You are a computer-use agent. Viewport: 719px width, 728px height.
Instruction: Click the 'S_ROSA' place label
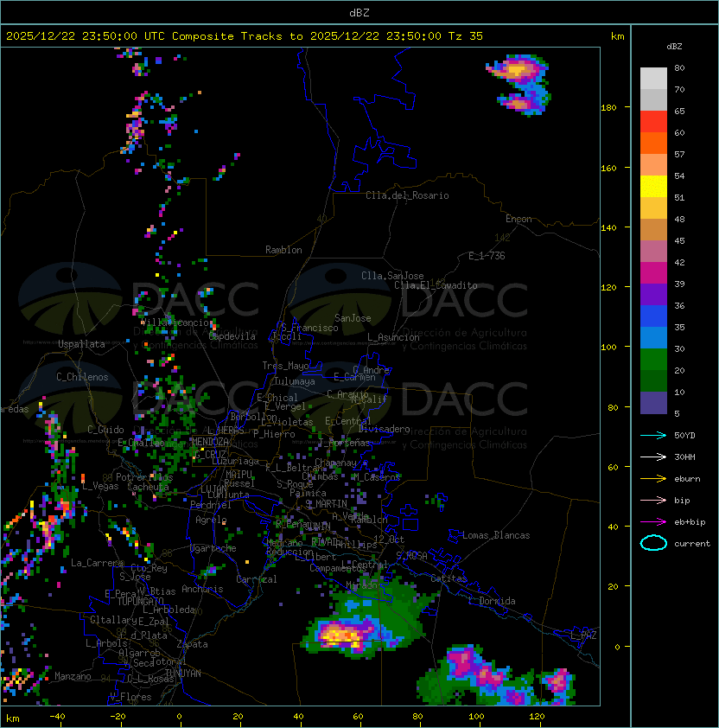(x=411, y=556)
